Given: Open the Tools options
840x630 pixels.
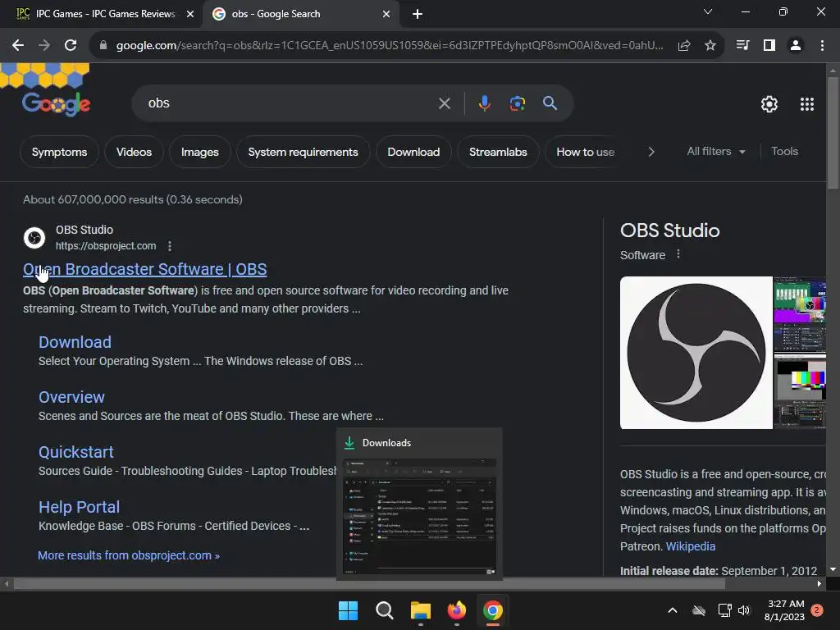Looking at the screenshot, I should tap(784, 152).
